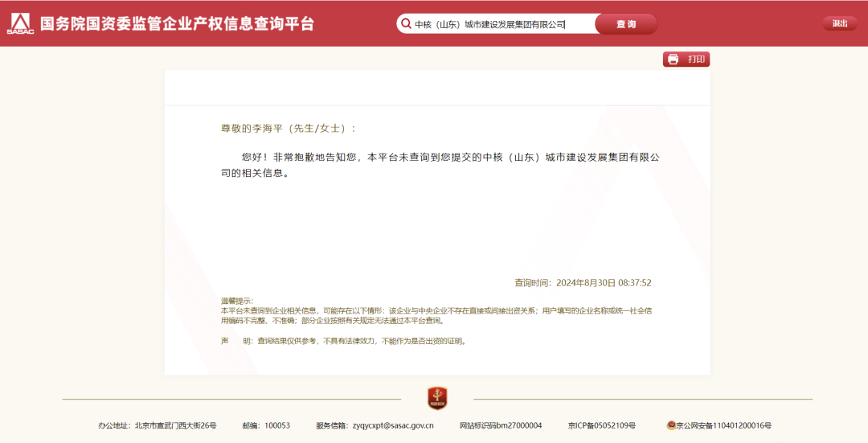868x443 pixels.
Task: Click the SASAC logo icon
Action: (20, 24)
